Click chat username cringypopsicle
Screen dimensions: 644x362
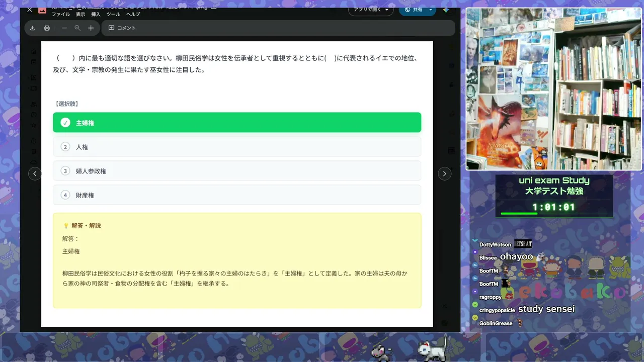(497, 311)
